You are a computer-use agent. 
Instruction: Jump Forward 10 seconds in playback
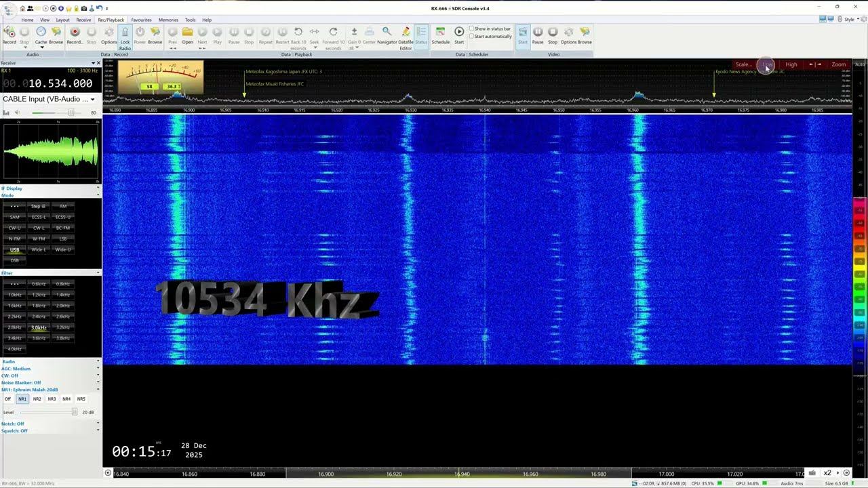[x=333, y=38]
